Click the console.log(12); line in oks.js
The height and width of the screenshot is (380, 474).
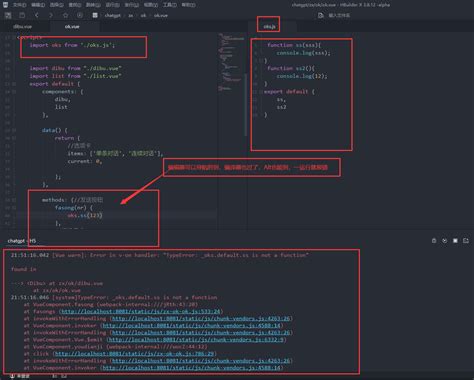point(302,76)
